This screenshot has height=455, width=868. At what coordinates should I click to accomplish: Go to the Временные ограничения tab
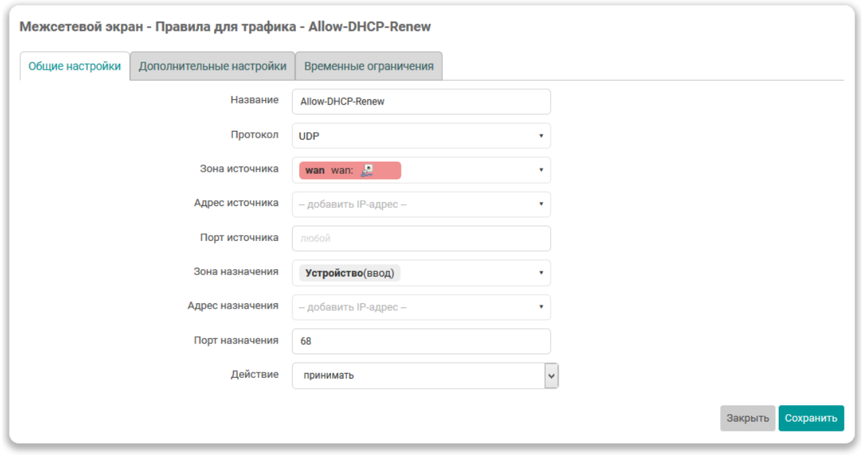click(x=369, y=66)
